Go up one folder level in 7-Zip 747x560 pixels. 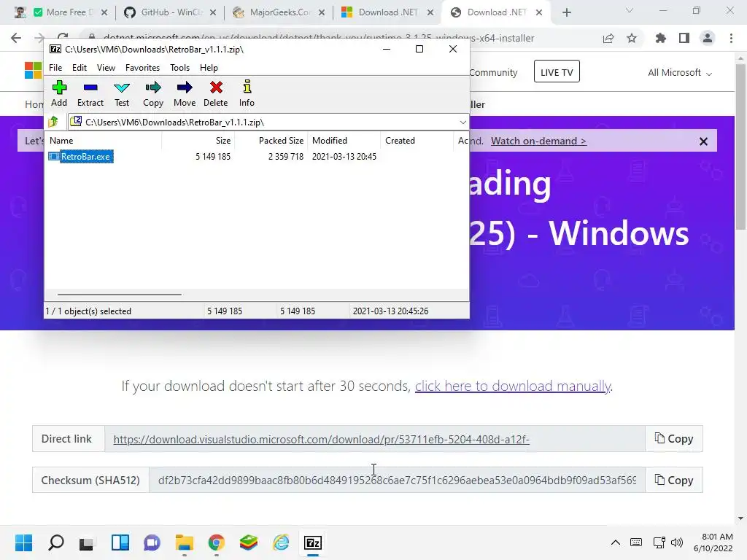(53, 122)
